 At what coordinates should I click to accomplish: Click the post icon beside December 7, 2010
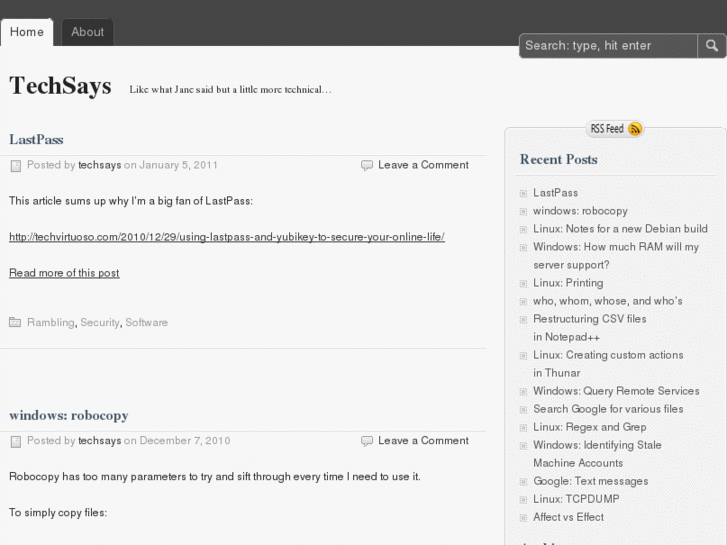[x=16, y=441]
